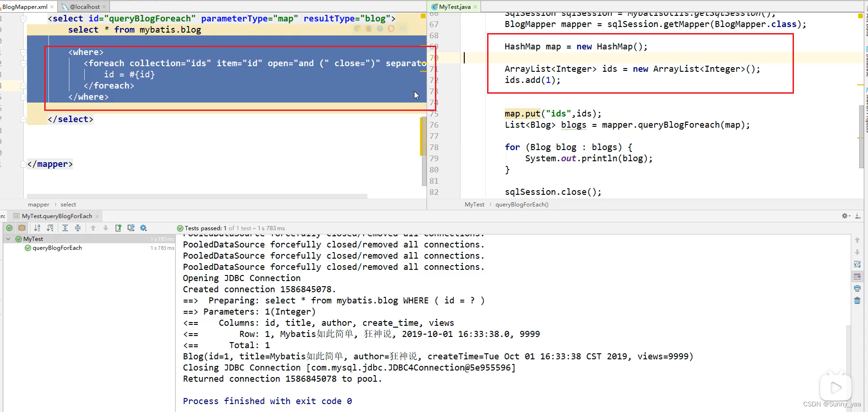Image resolution: width=868 pixels, height=412 pixels.
Task: Click the console output vertical scrollbar
Action: tap(848, 368)
